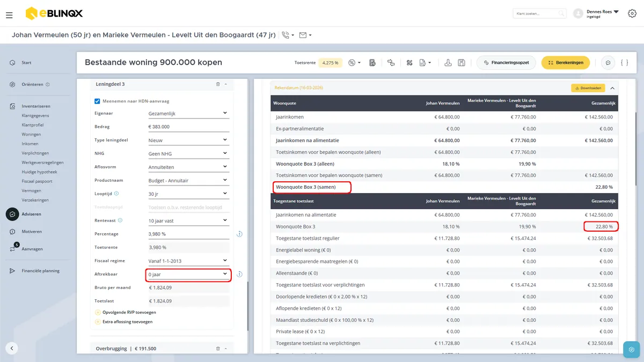Click the email envelope icon
This screenshot has height=362, width=644.
pyautogui.click(x=303, y=35)
